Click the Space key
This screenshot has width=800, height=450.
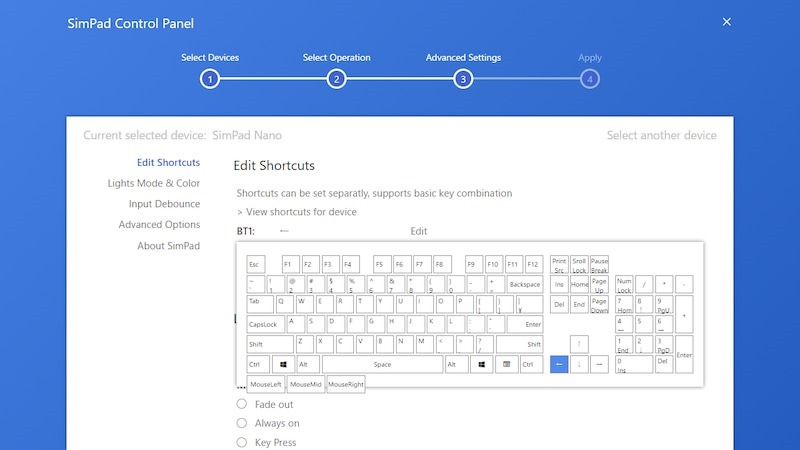click(x=383, y=364)
